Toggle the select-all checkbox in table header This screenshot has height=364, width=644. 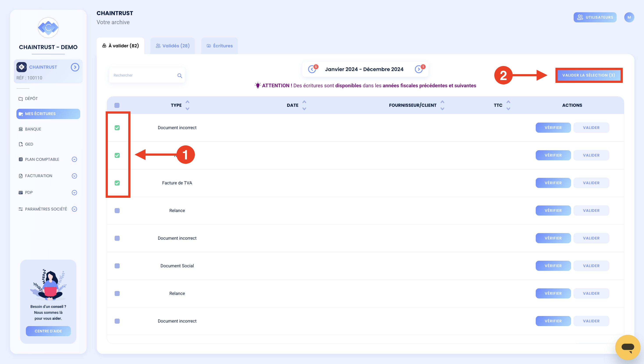tap(117, 105)
